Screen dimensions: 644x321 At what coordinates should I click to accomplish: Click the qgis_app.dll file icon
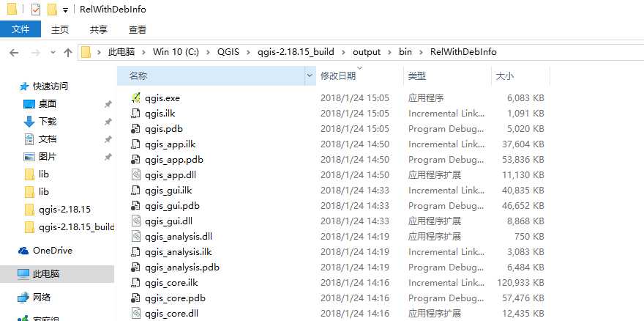[x=135, y=175]
